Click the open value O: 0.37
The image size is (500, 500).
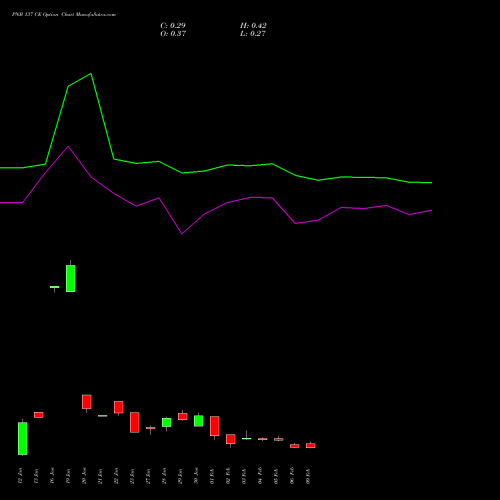(173, 34)
